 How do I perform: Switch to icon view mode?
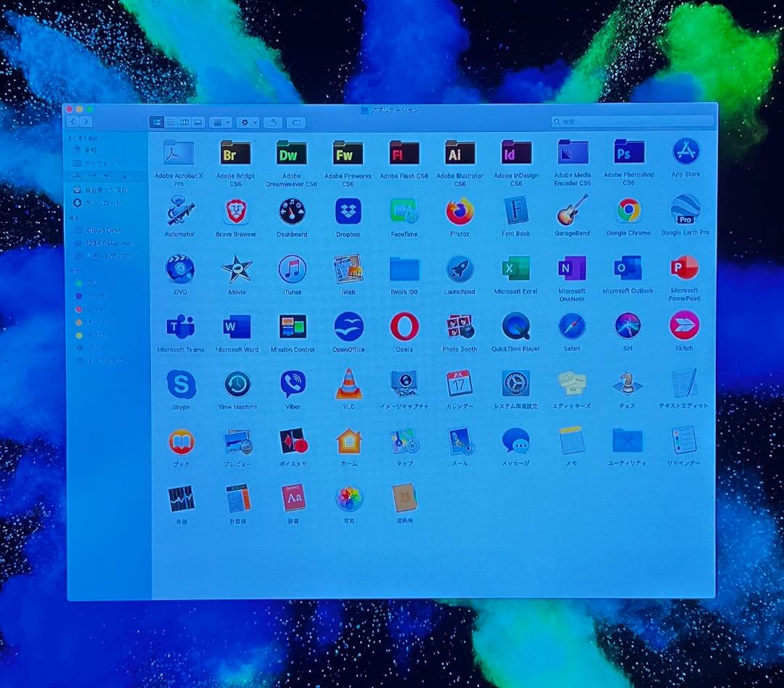pos(157,122)
